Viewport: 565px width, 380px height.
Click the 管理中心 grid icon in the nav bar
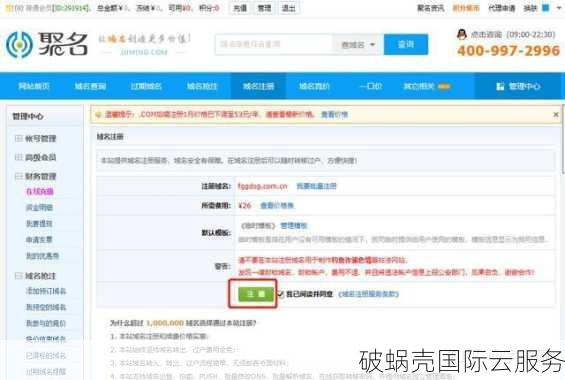tap(500, 86)
